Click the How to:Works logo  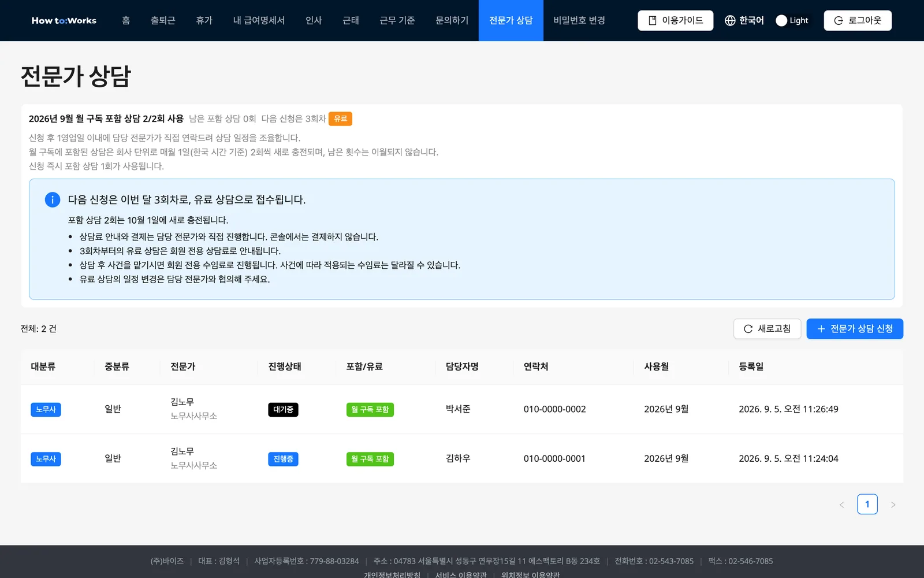click(x=64, y=20)
